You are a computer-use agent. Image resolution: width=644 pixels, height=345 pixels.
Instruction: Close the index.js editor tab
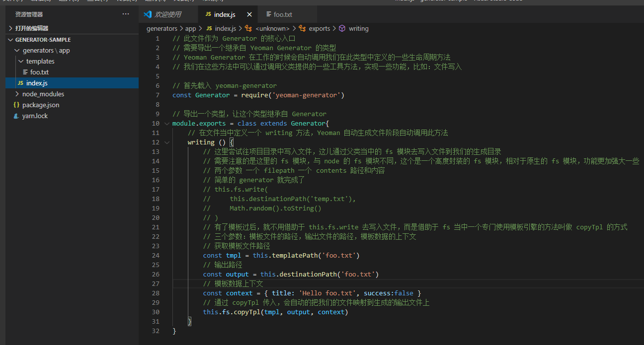[x=249, y=15]
